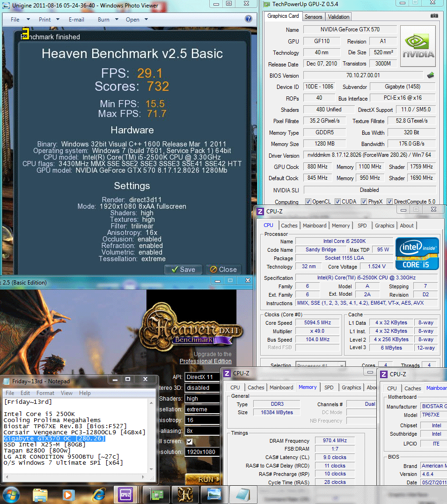Open Graphics tab in top CPU-Z window

pyautogui.click(x=384, y=226)
